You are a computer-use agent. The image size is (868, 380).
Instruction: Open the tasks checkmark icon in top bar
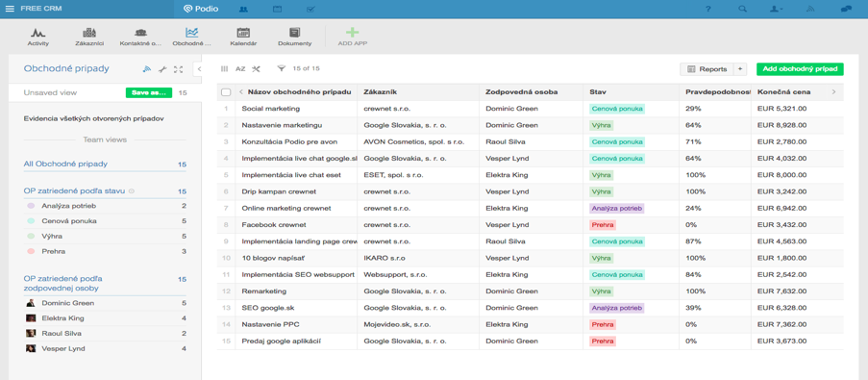[x=310, y=9]
